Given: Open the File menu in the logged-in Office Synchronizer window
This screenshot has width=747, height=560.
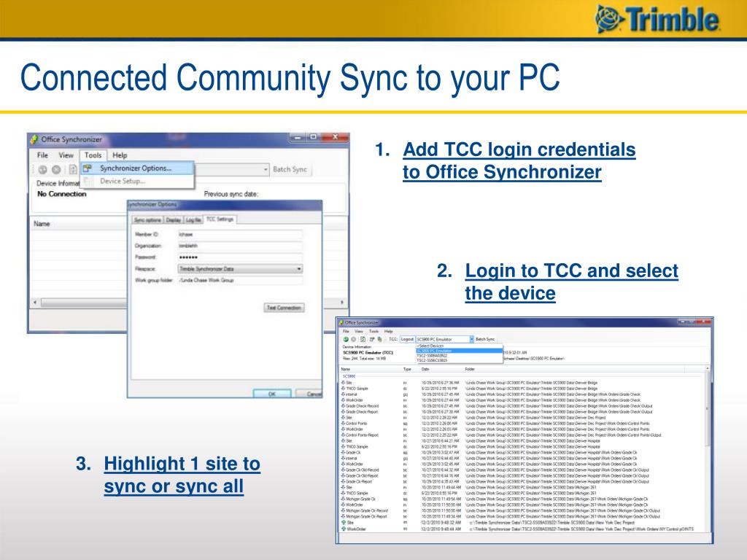Looking at the screenshot, I should (x=346, y=331).
